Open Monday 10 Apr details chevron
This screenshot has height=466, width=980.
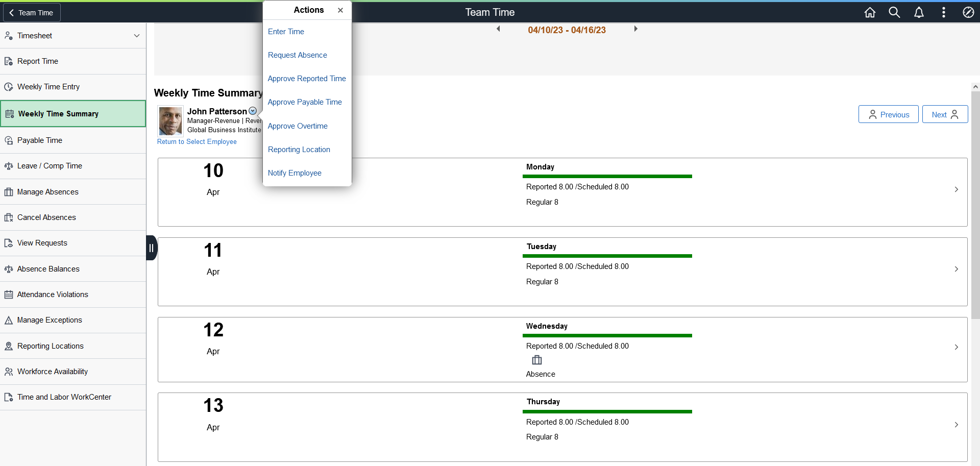click(956, 189)
